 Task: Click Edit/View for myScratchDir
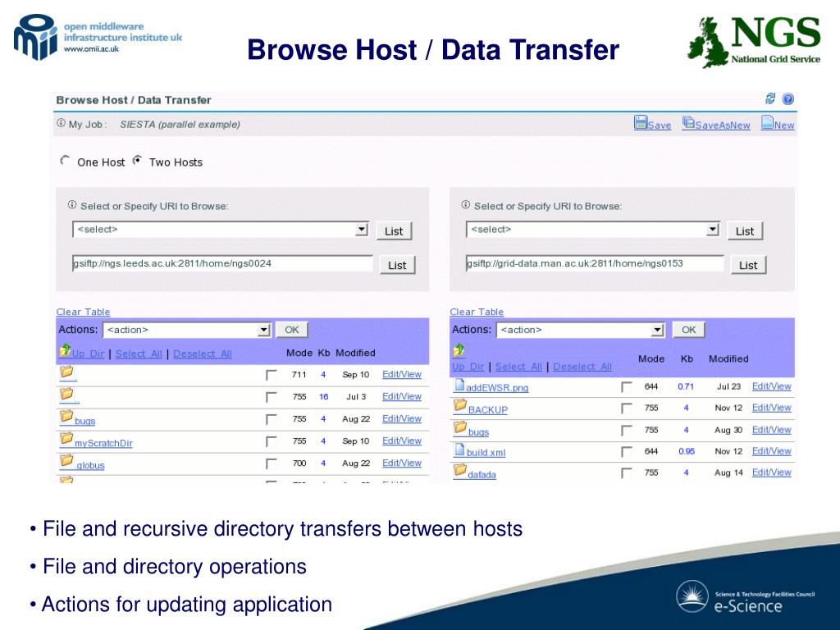[402, 441]
